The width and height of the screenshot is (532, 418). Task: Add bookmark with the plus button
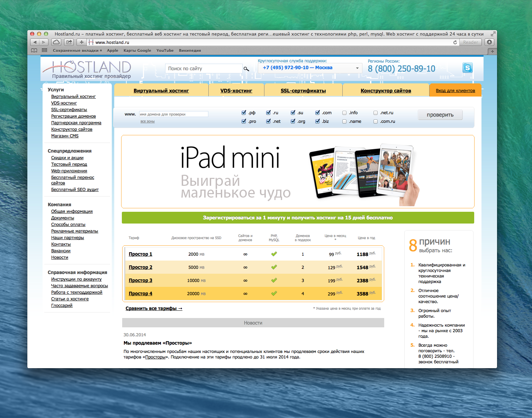click(x=82, y=42)
